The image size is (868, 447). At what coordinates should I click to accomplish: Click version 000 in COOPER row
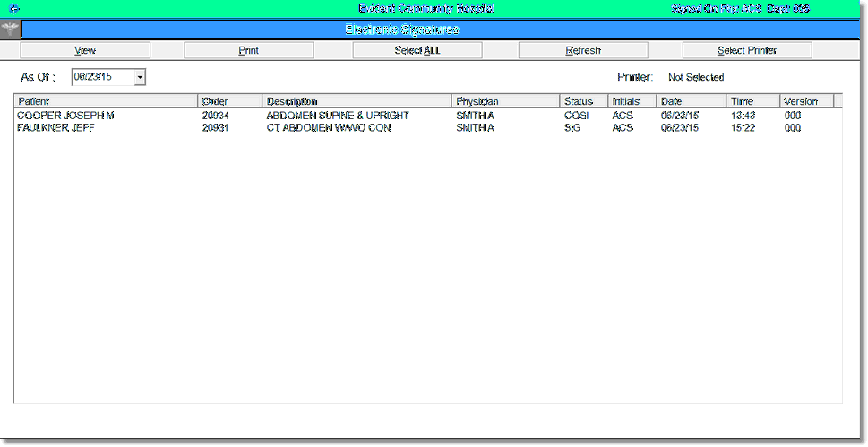coord(793,116)
